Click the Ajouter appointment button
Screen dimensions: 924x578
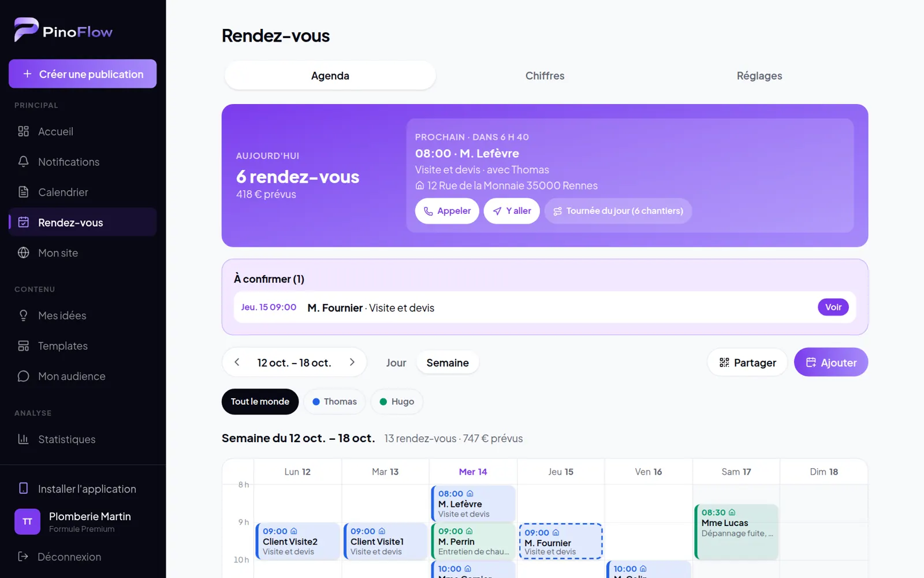[x=831, y=362]
